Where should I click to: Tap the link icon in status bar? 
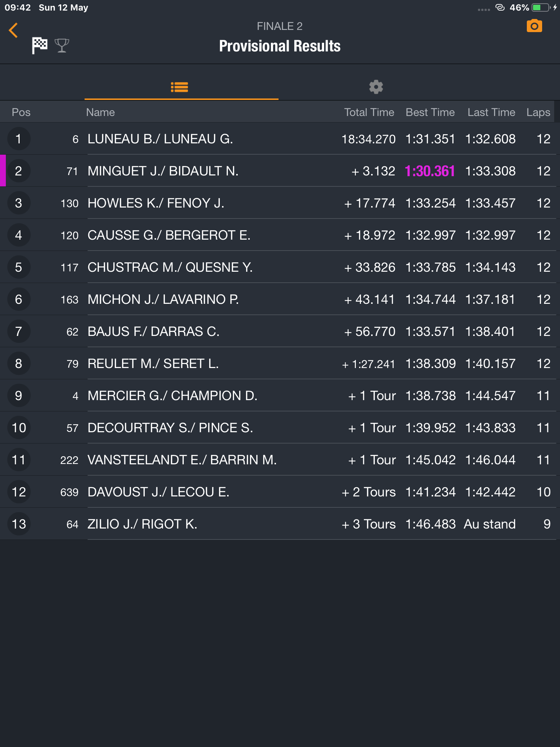pos(500,7)
